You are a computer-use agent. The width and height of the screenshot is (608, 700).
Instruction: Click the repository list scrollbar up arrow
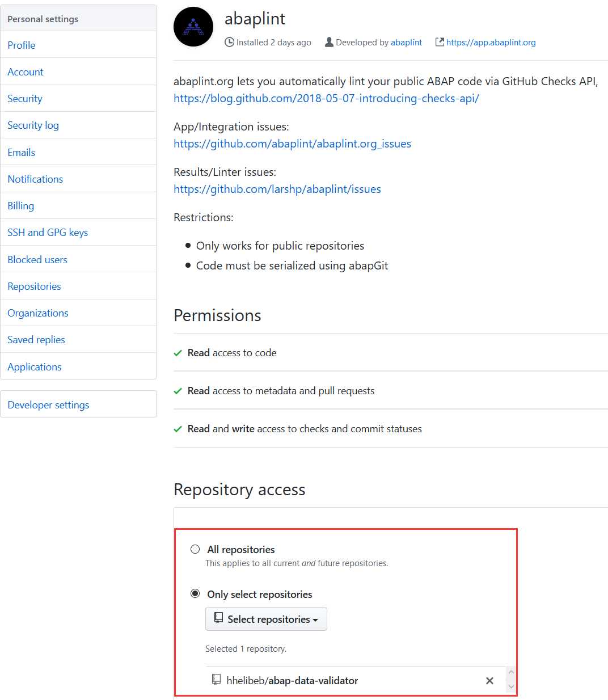point(511,672)
